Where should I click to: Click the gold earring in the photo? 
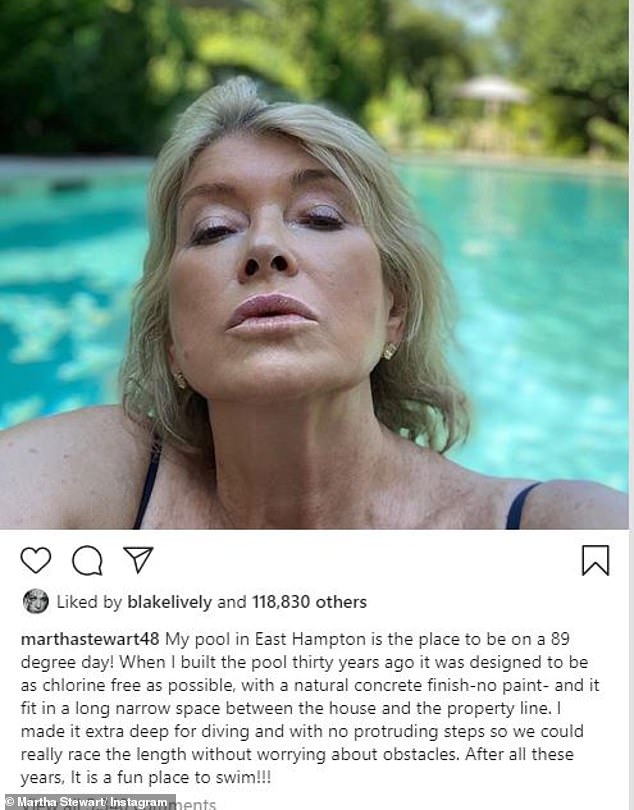tap(390, 351)
